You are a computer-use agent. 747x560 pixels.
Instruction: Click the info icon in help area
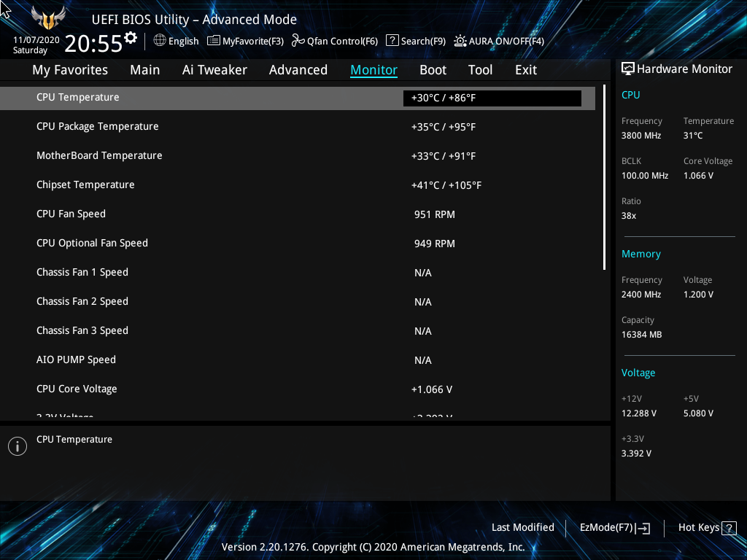tap(18, 446)
